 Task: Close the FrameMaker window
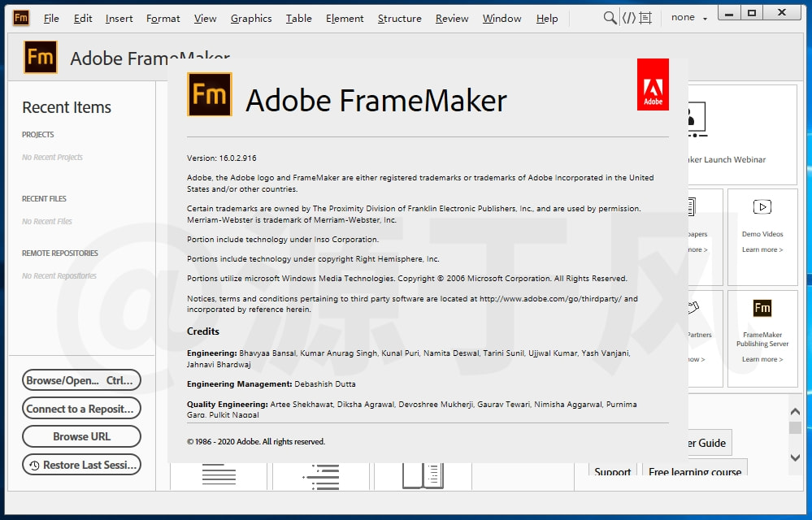783,12
